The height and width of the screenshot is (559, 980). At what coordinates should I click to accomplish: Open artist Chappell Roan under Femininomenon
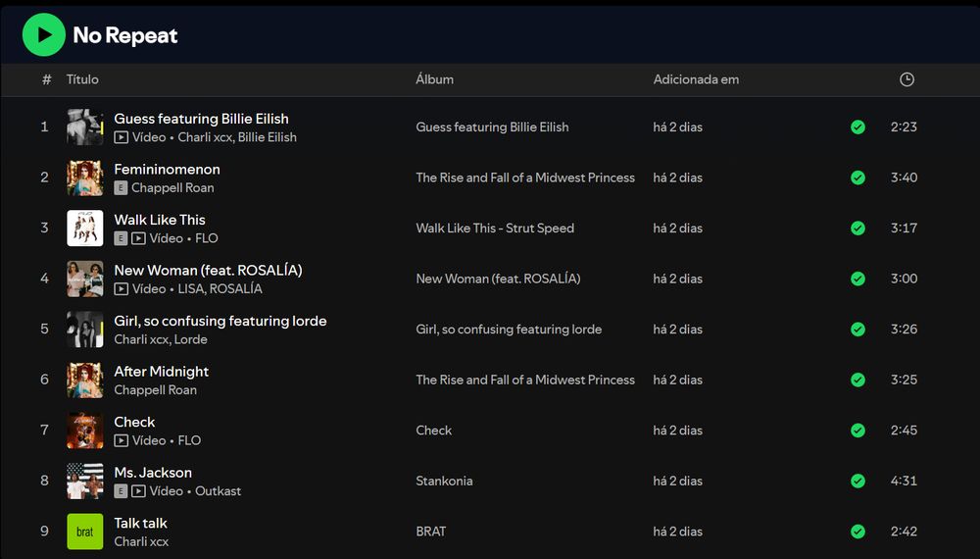[172, 187]
